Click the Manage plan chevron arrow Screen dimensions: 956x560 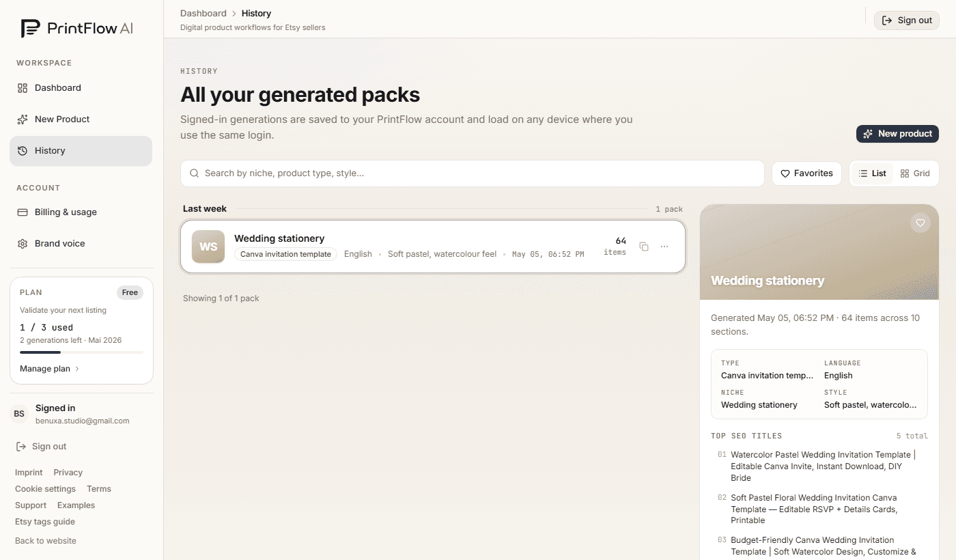[x=77, y=369]
